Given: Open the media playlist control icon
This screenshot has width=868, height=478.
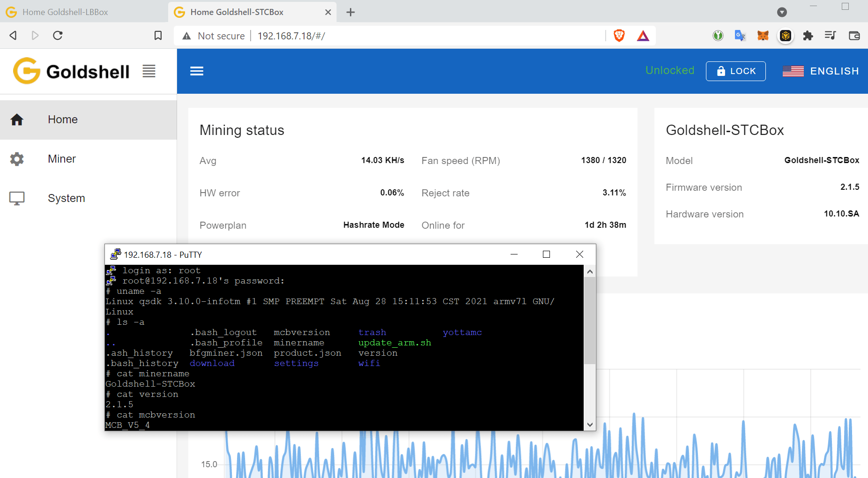Looking at the screenshot, I should [x=831, y=36].
